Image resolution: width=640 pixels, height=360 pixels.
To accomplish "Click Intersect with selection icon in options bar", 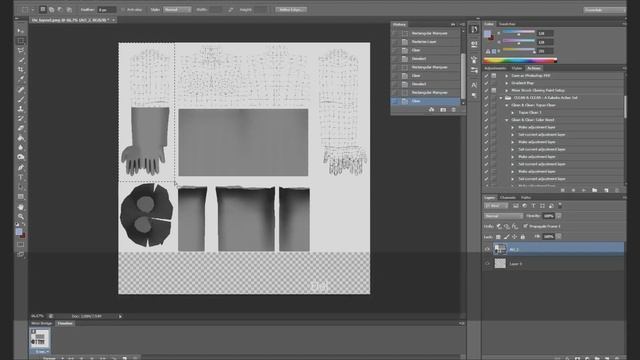I will click(x=69, y=9).
